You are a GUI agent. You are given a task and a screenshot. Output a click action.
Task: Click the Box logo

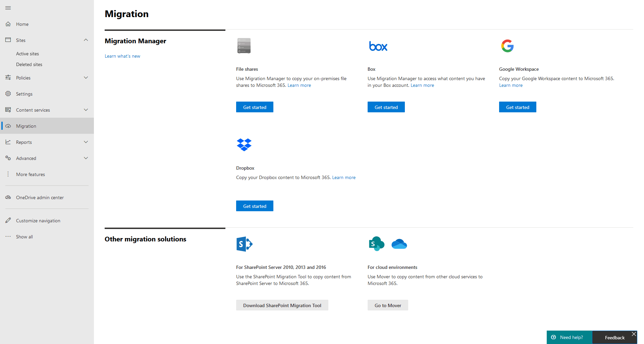[x=378, y=46]
